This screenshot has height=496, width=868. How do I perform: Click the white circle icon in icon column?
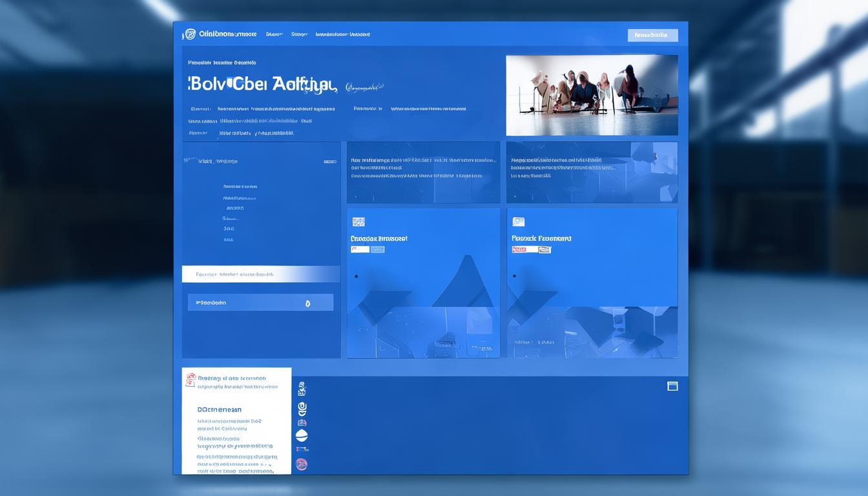[302, 436]
